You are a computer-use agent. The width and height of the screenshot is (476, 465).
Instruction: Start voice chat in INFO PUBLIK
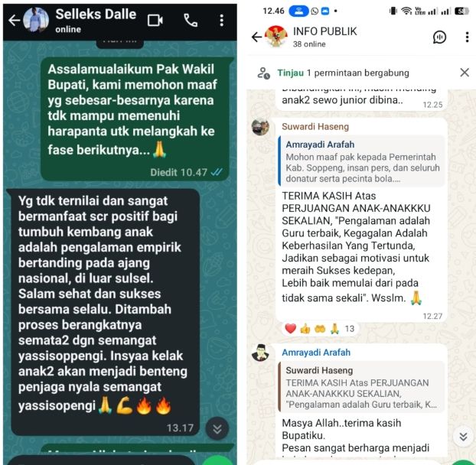(439, 37)
